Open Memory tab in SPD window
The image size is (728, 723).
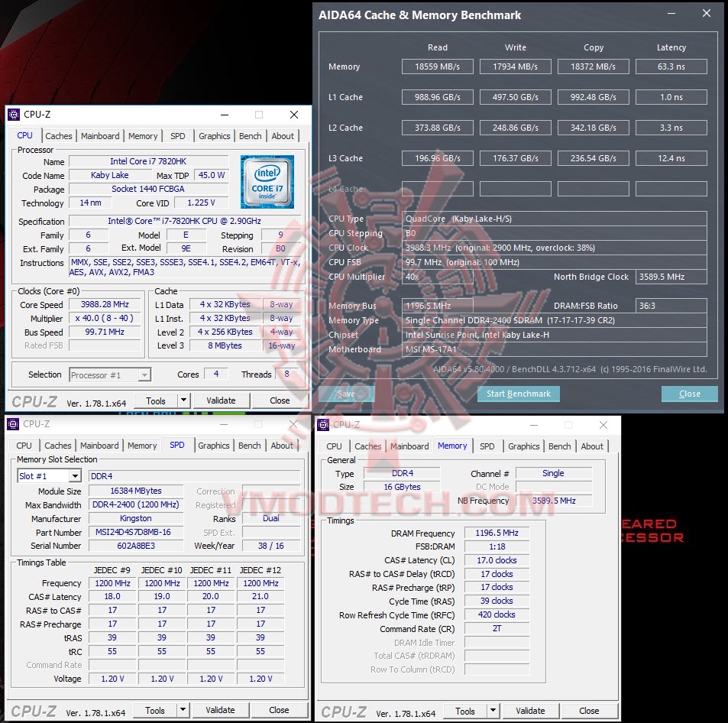point(142,445)
